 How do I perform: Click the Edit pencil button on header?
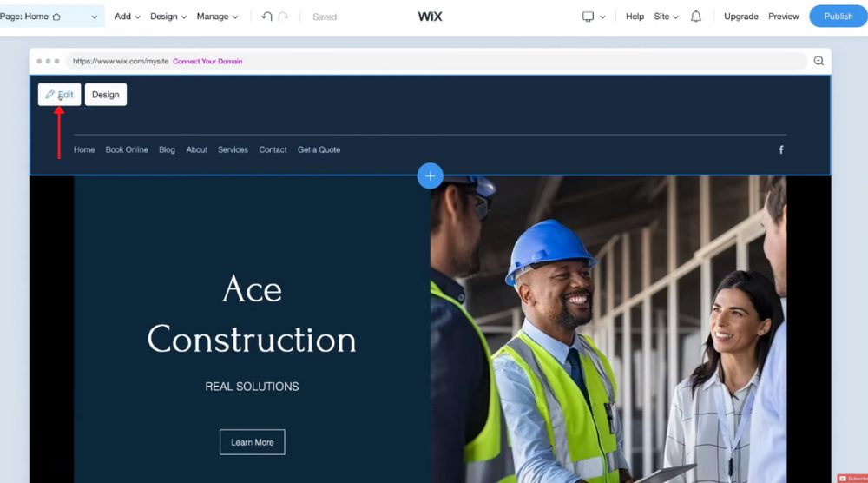coord(59,94)
